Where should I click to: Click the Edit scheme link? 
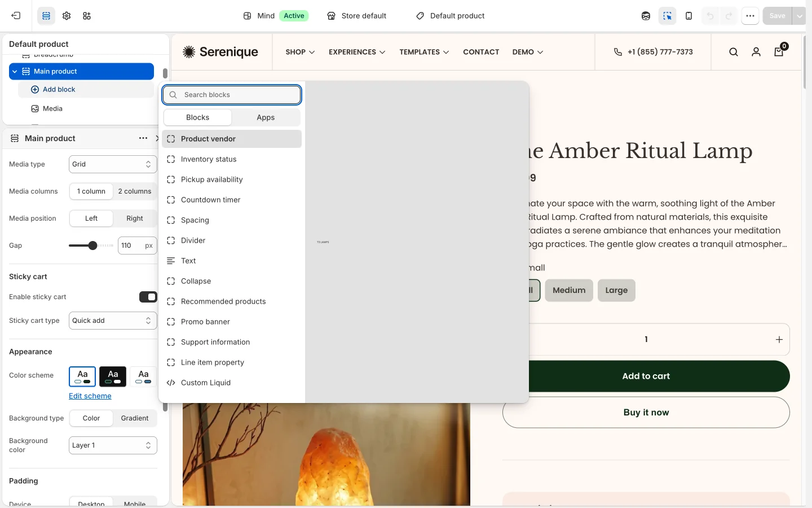[90, 396]
